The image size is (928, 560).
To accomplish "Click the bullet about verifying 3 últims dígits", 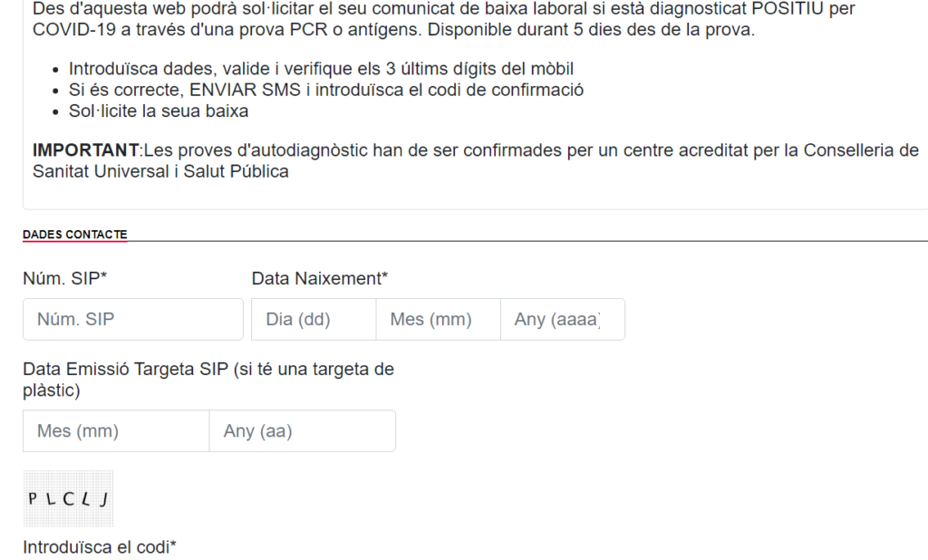I will pyautogui.click(x=321, y=69).
